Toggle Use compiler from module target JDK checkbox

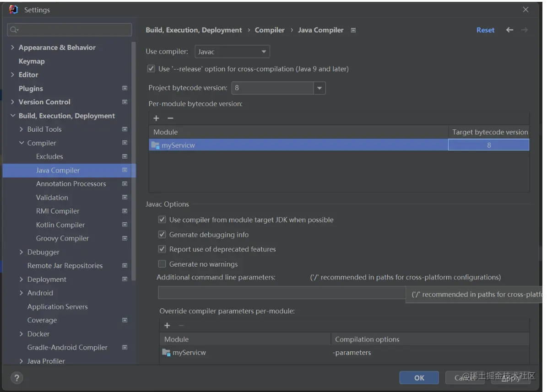click(x=162, y=220)
